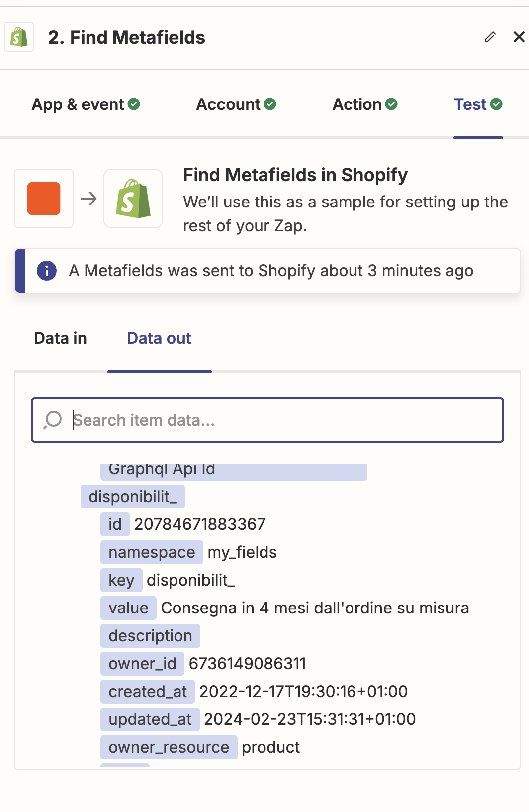Click the orange trigger app icon
The height and width of the screenshot is (812, 529).
(44, 199)
